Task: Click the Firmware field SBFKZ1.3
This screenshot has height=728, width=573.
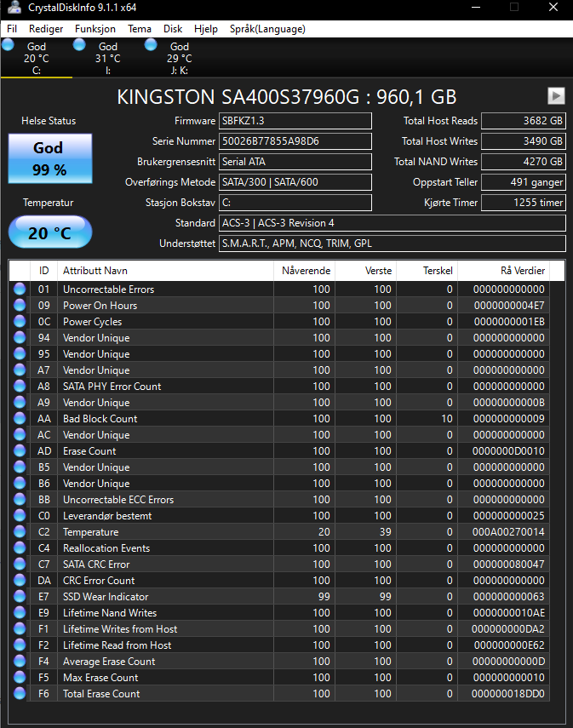Action: click(x=295, y=121)
